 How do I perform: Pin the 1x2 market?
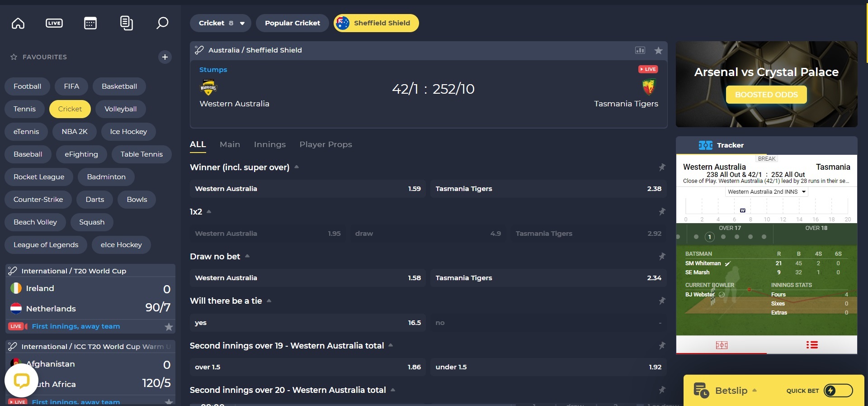(x=662, y=212)
